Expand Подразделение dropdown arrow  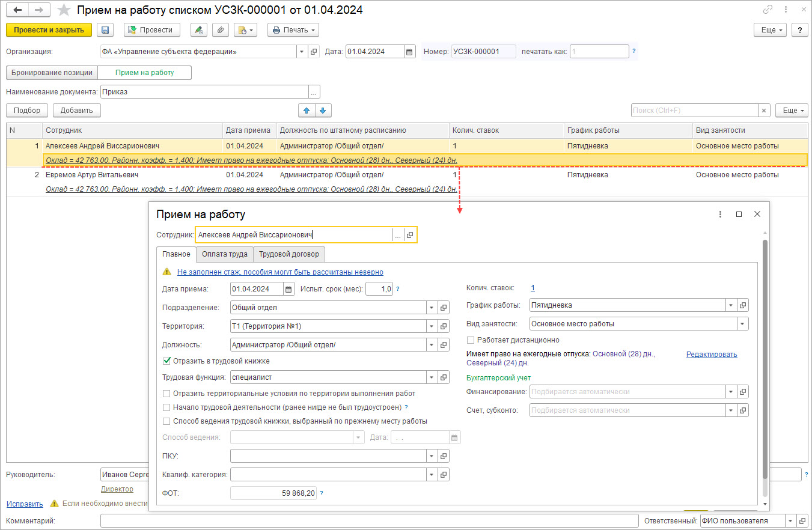(x=432, y=308)
